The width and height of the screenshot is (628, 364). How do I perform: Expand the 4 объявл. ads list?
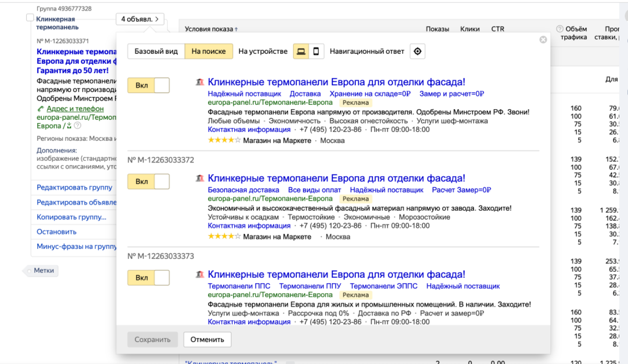tap(140, 19)
